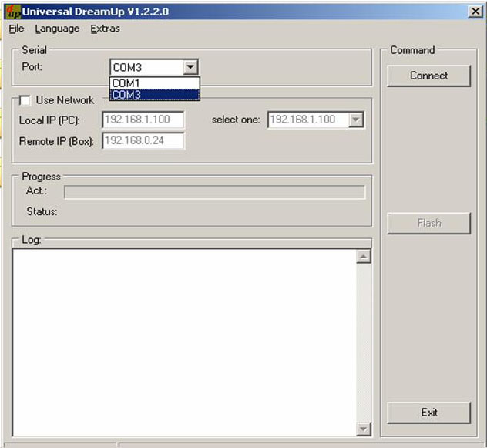Click the Remote IP (Box) field
487x448 pixels.
tap(143, 141)
